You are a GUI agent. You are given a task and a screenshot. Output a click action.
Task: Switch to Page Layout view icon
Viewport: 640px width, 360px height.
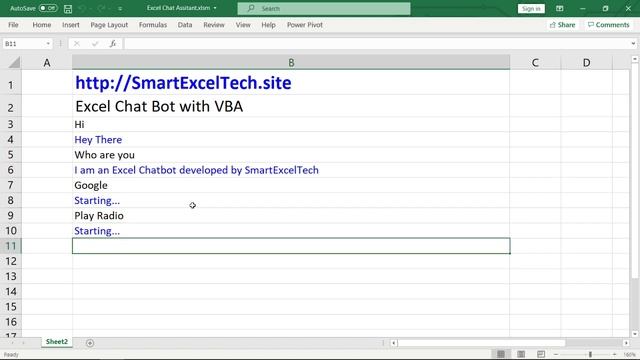tap(521, 354)
